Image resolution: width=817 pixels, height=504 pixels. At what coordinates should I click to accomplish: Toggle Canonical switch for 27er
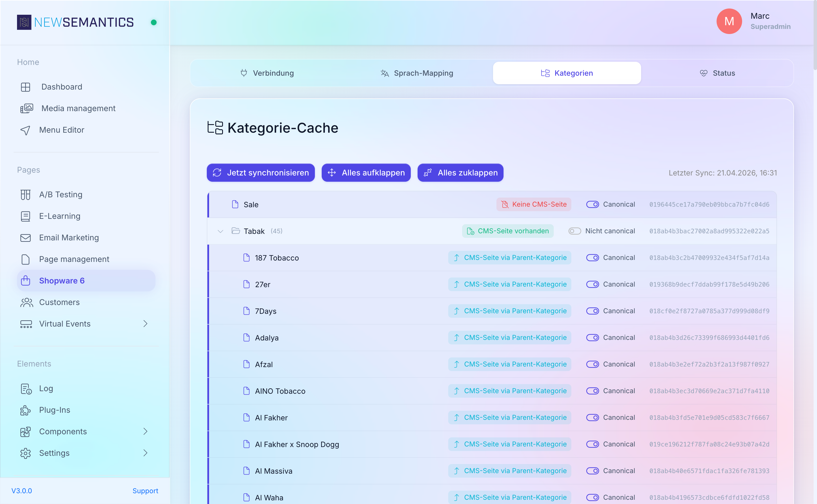(x=593, y=284)
